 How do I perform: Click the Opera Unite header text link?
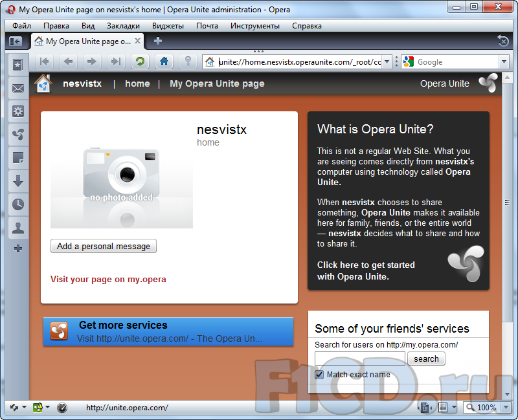445,83
